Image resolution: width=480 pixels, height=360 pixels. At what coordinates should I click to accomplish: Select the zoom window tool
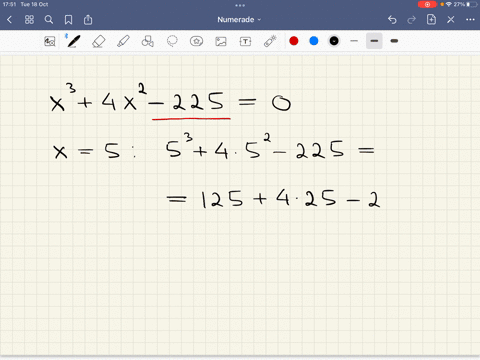click(x=50, y=41)
